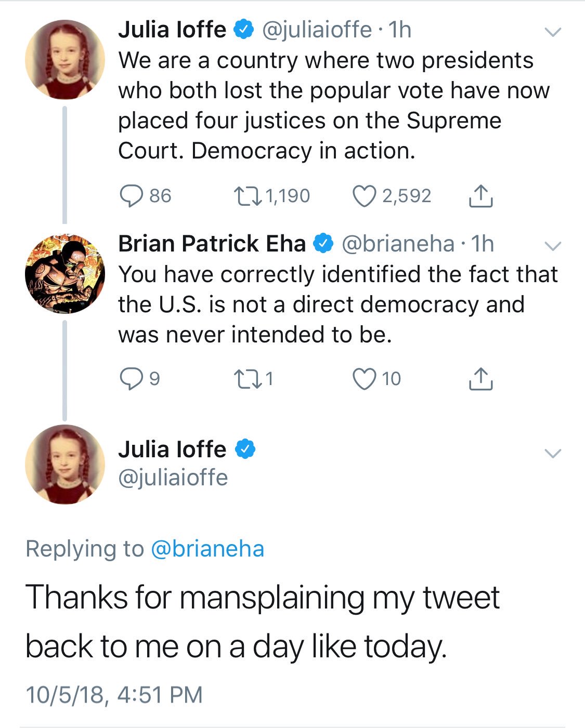Open Brian Patrick Eha's profile name
Viewport: 585px width, 728px height.
[x=212, y=244]
